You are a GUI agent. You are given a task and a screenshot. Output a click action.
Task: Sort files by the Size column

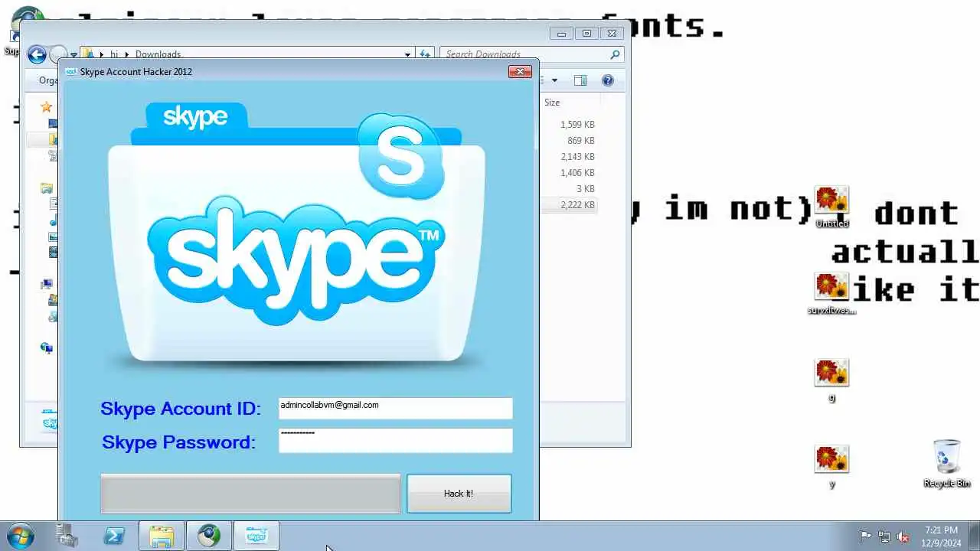569,103
